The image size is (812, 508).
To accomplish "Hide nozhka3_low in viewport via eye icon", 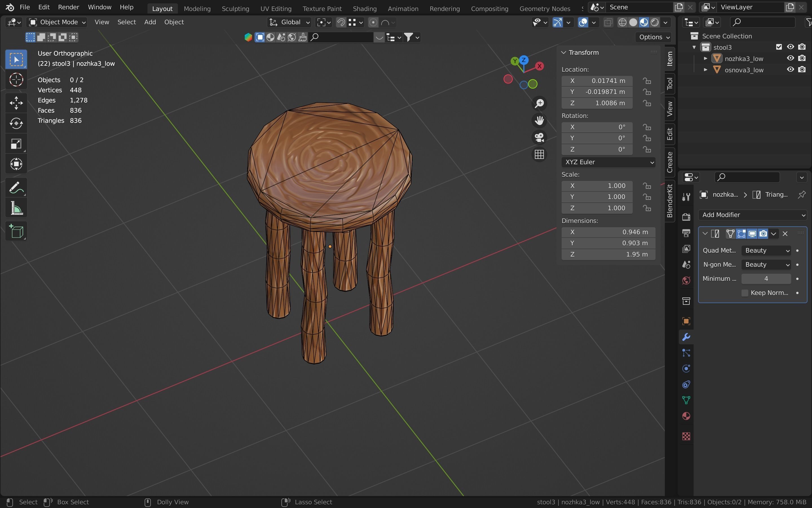I will coord(791,58).
